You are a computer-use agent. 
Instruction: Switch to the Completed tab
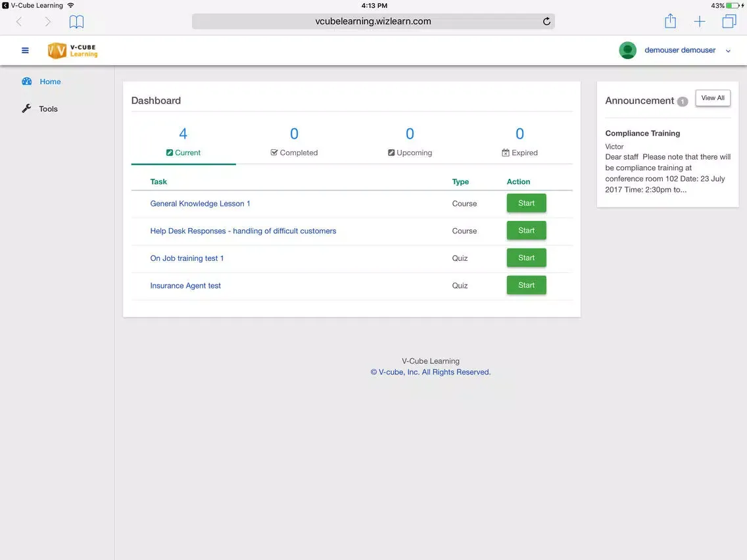pos(294,142)
